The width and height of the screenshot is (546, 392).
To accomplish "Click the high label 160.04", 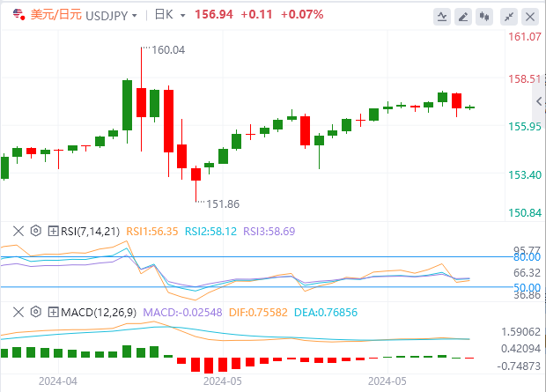I will 168,50.
